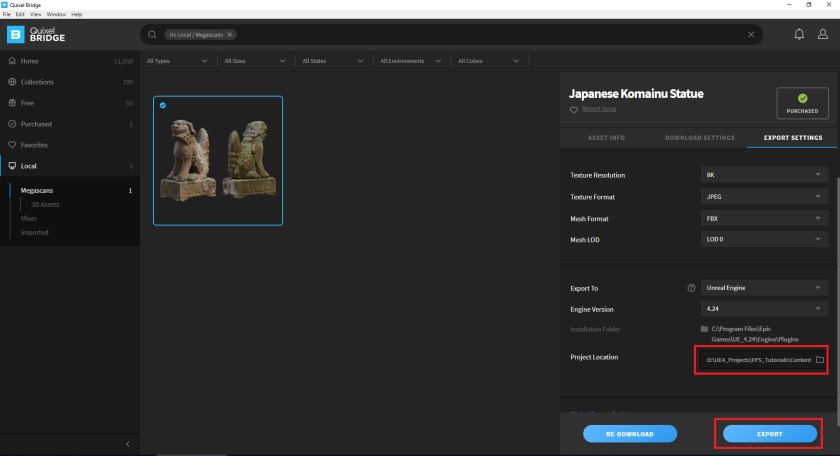Click the Report Issue link
This screenshot has width=840, height=456.
coord(598,109)
